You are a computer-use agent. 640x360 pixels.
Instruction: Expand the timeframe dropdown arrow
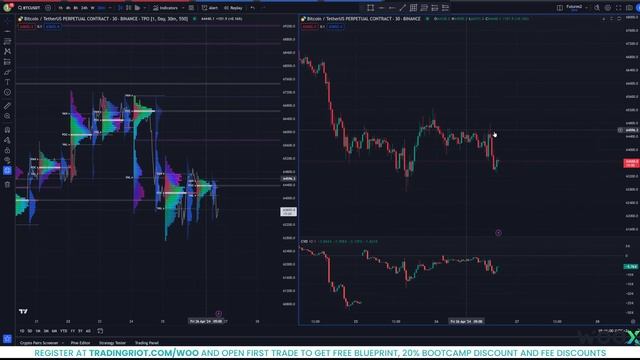coord(110,8)
